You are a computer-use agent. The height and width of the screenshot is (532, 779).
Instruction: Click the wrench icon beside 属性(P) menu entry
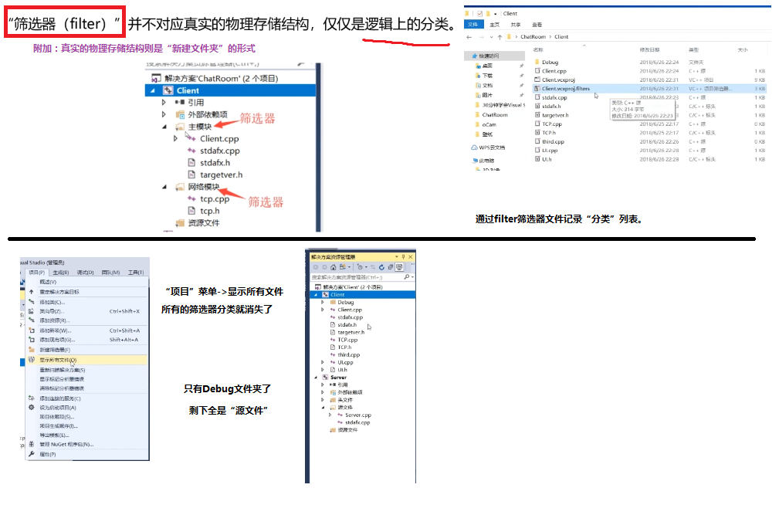pos(31,454)
